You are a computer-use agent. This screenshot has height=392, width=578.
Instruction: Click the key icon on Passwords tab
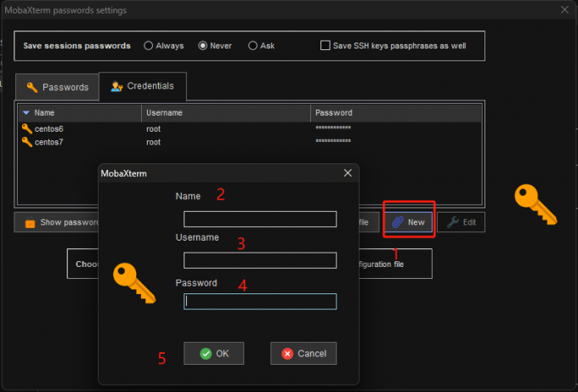(32, 88)
